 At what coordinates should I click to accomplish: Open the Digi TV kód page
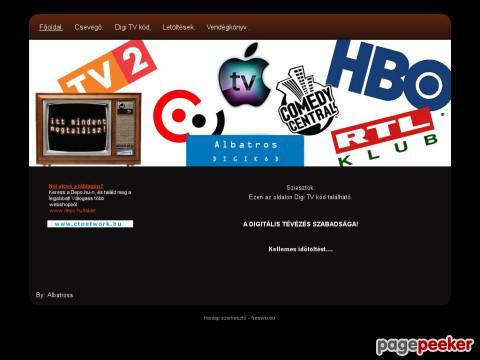[x=133, y=27]
